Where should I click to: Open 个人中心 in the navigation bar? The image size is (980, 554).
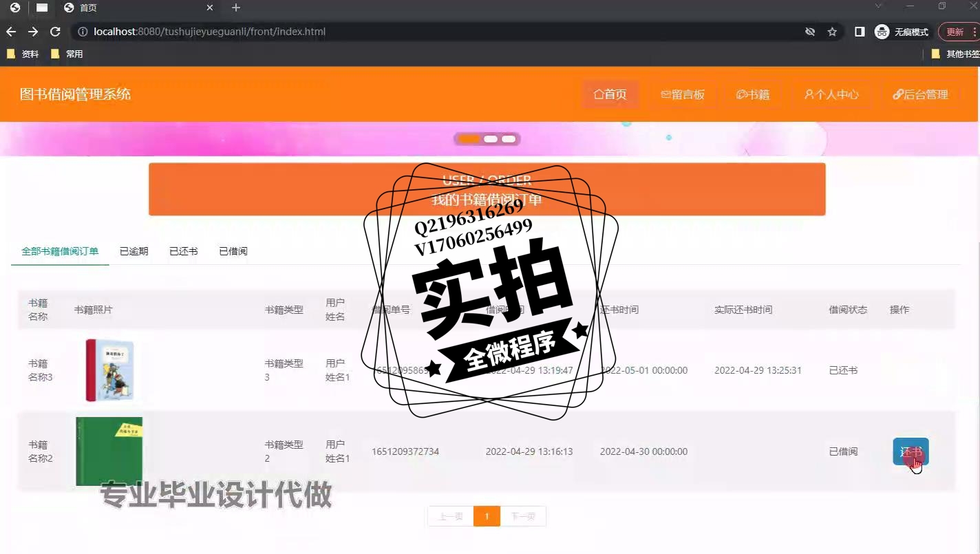[x=831, y=94]
